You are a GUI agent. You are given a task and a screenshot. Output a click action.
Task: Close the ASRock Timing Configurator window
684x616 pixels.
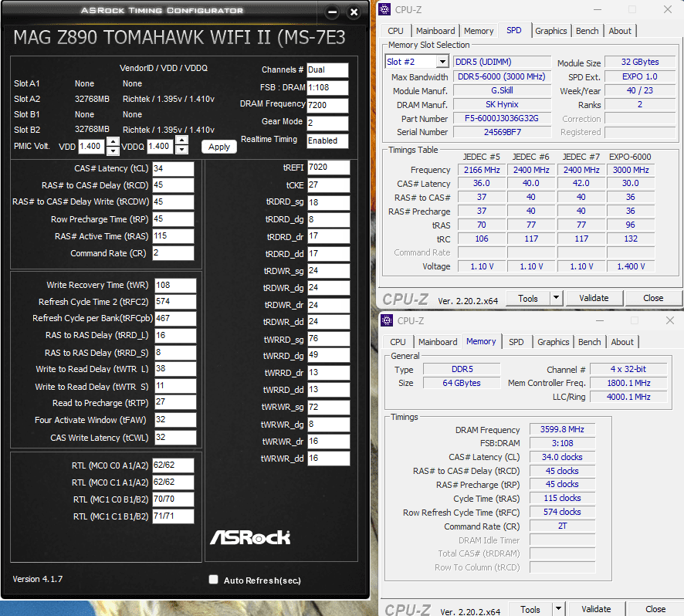[x=354, y=12]
